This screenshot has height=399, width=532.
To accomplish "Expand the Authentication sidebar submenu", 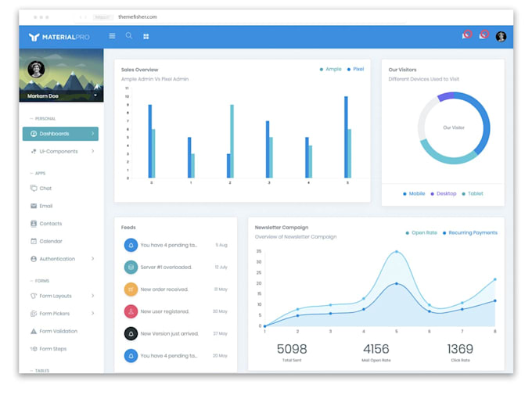I will pos(61,259).
